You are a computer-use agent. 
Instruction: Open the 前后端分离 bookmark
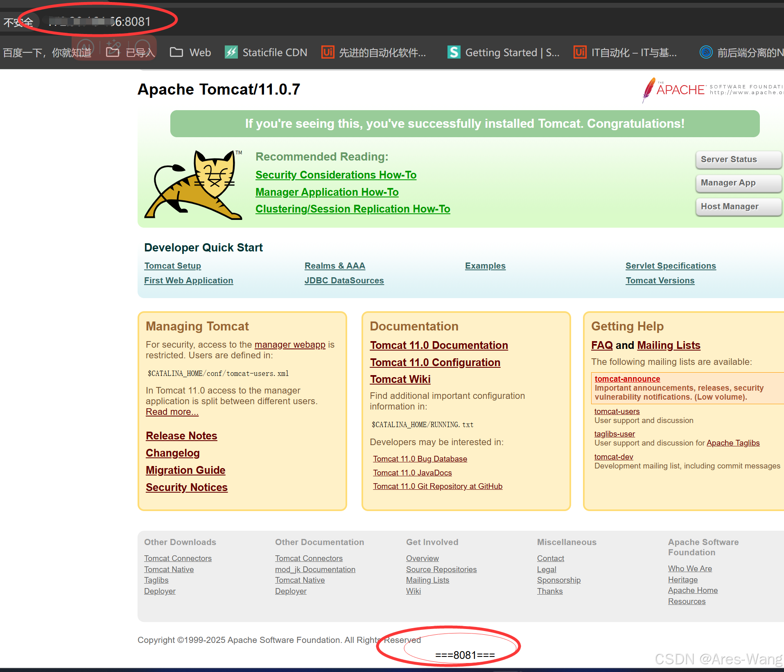pos(742,52)
